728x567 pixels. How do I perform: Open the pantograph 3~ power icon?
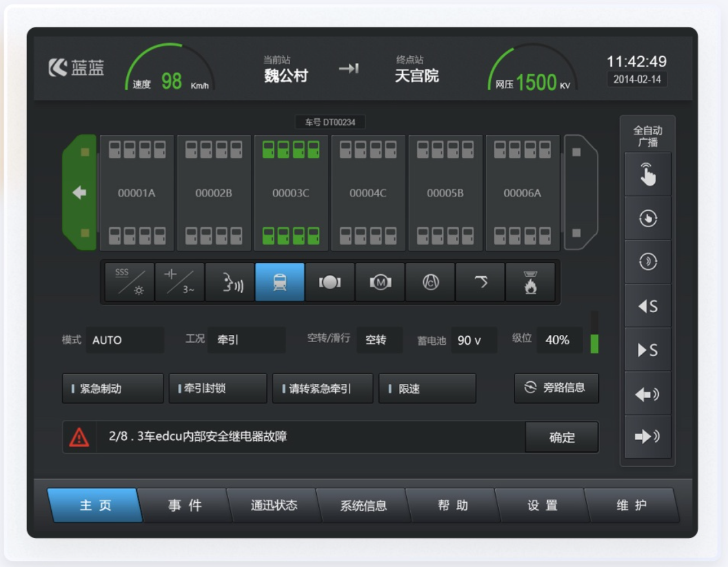tap(180, 282)
